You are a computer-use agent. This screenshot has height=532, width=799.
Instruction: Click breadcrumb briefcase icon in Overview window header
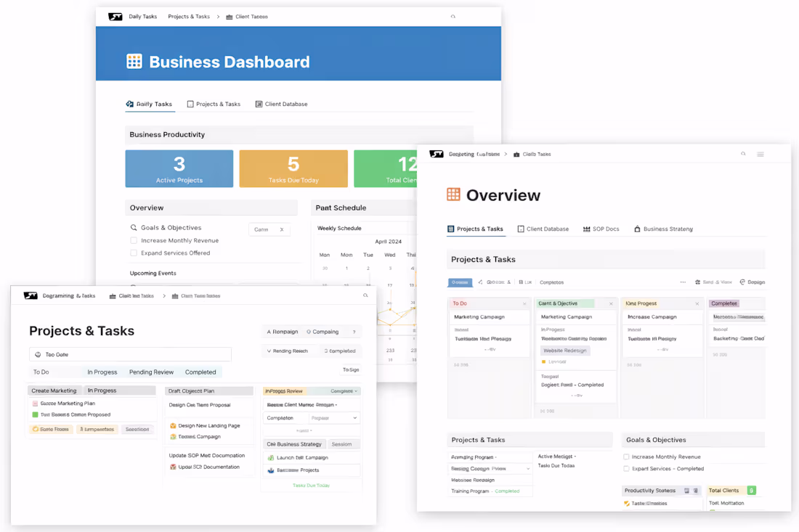pyautogui.click(x=516, y=155)
